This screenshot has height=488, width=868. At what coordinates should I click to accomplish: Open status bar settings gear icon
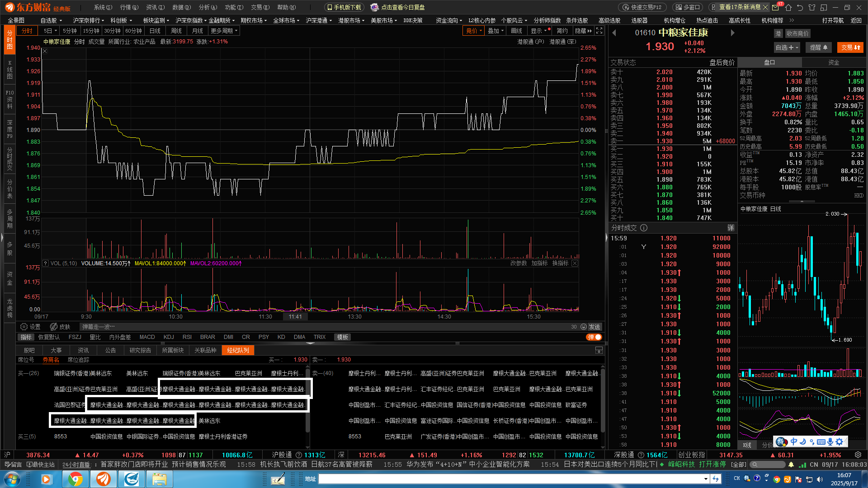tap(858, 455)
